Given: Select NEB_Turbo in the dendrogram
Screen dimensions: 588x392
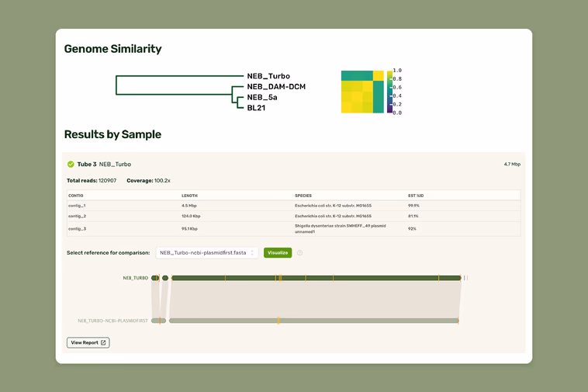Looking at the screenshot, I should pyautogui.click(x=268, y=76).
